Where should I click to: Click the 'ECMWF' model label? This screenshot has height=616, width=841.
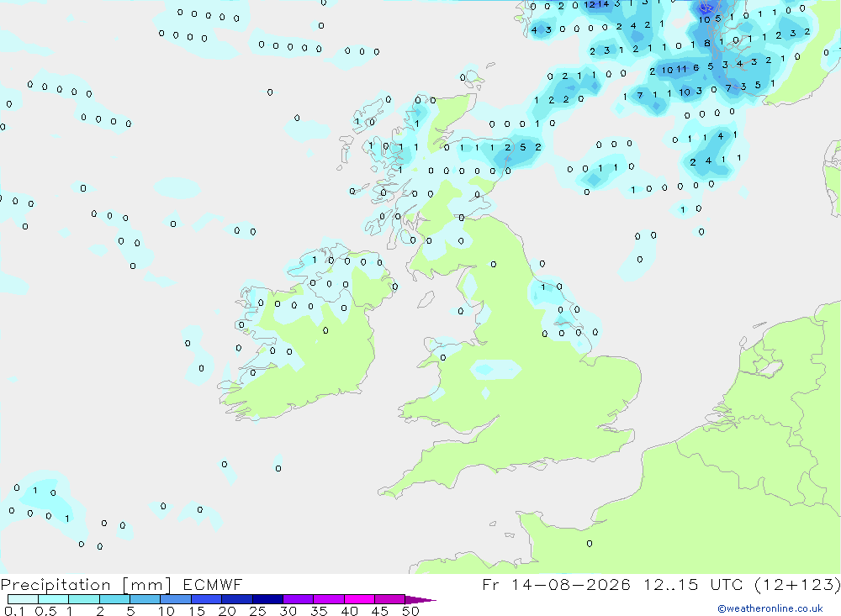tap(213, 584)
